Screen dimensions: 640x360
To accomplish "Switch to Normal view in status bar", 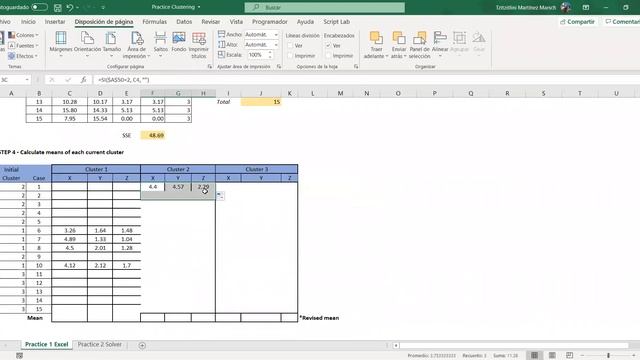I will coord(534,356).
